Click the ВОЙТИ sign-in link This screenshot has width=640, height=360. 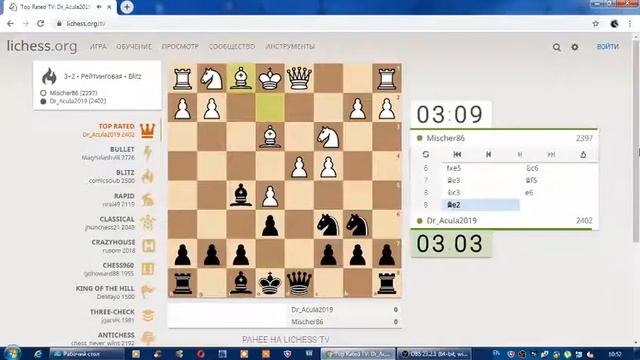[608, 47]
